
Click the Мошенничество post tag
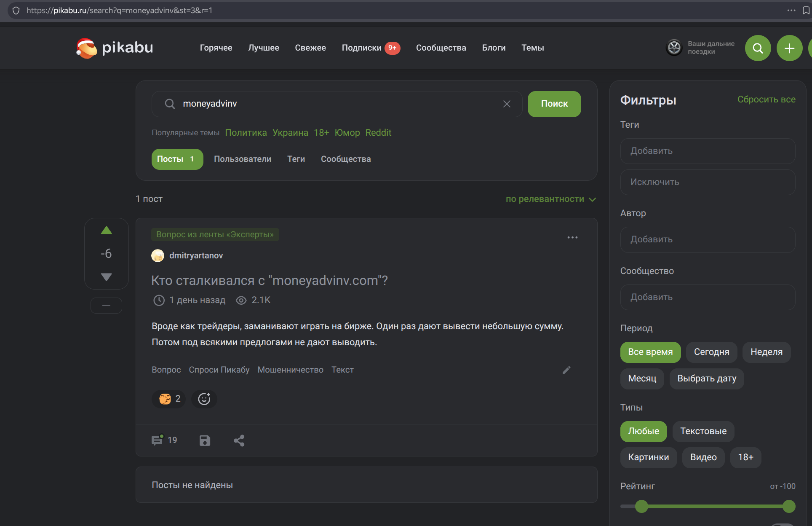(290, 370)
